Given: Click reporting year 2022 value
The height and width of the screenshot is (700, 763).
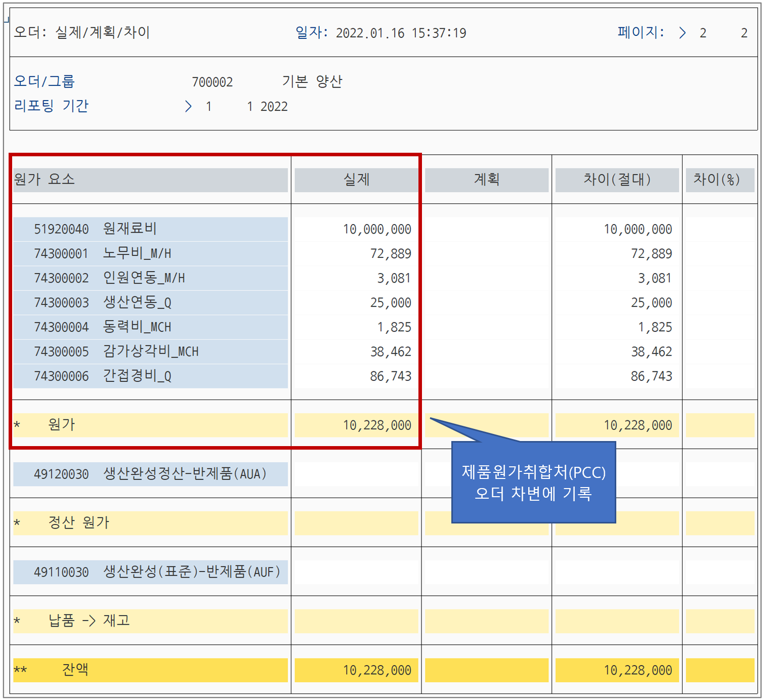Looking at the screenshot, I should (274, 106).
